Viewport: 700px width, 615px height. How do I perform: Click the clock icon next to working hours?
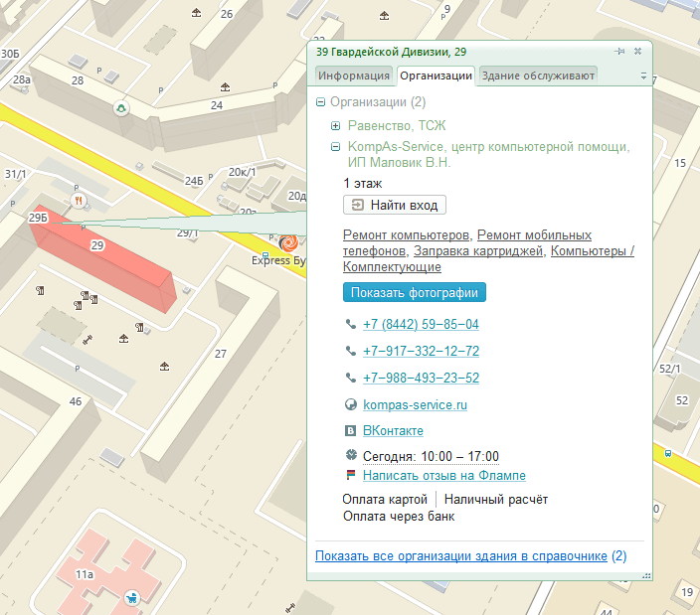click(x=350, y=456)
